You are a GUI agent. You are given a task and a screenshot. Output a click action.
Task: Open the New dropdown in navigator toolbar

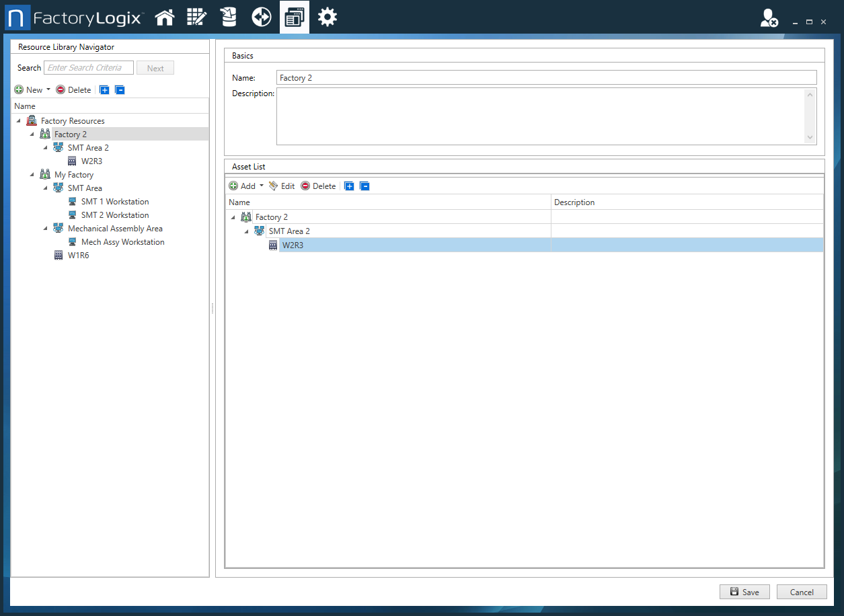(x=48, y=90)
